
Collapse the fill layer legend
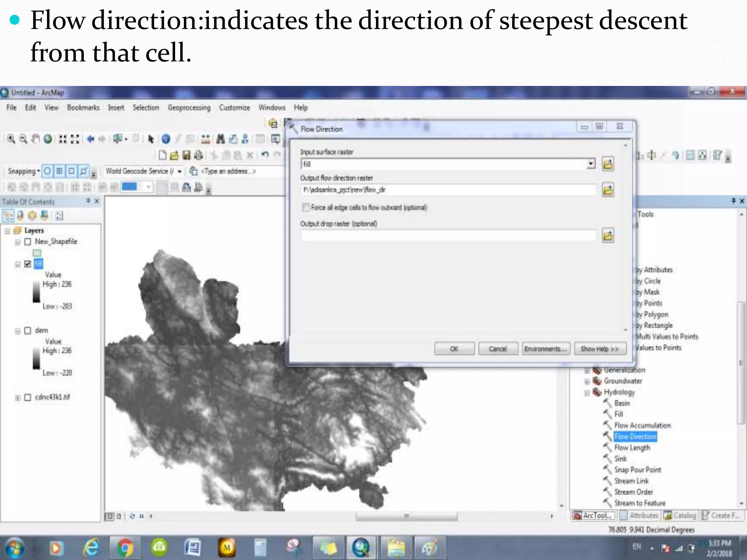(x=18, y=264)
